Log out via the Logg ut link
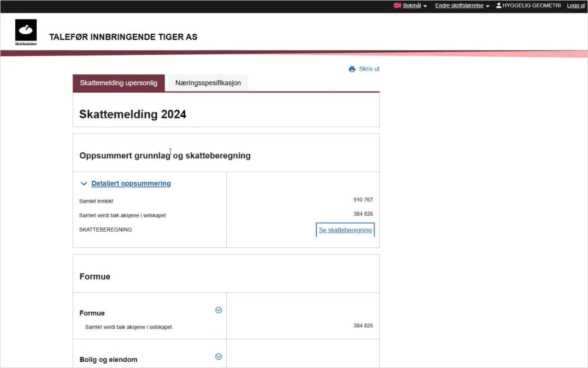This screenshot has height=368, width=588. click(x=575, y=5)
